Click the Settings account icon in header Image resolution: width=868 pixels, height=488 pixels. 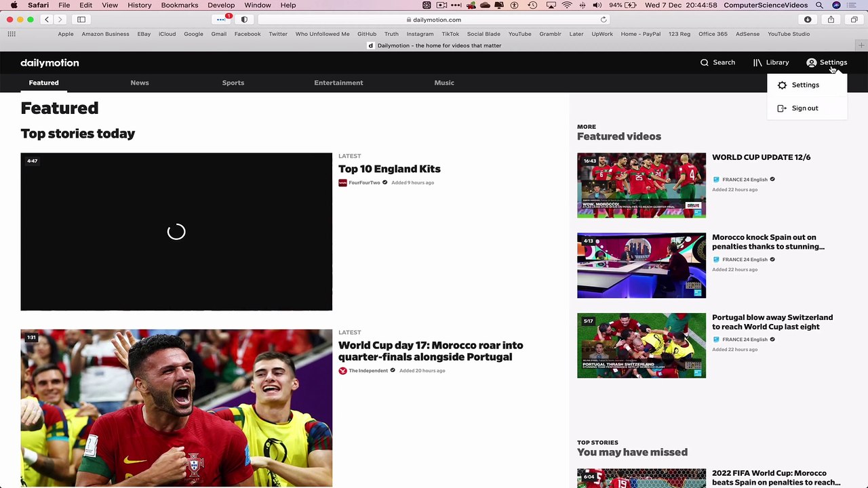coord(812,62)
